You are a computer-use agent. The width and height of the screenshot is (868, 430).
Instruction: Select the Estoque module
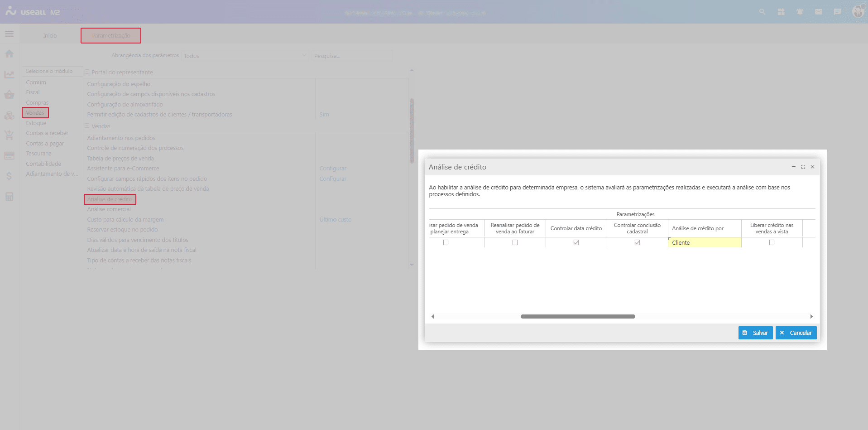tap(36, 123)
